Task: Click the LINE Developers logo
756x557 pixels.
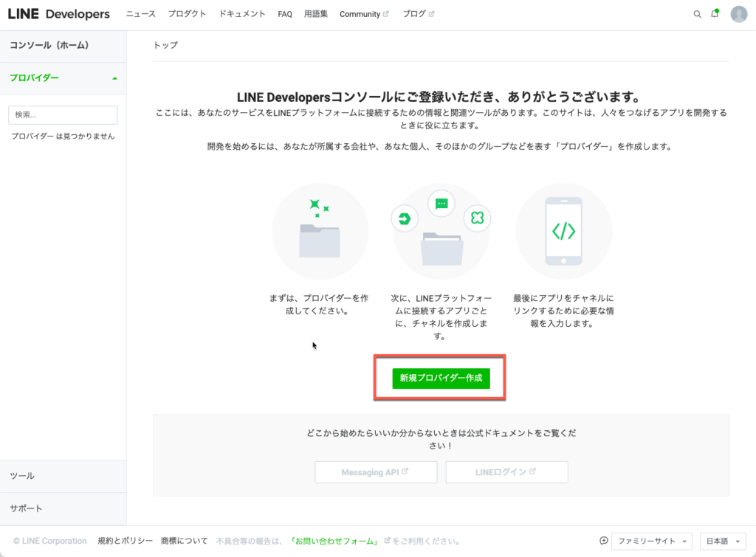Action: [x=59, y=14]
